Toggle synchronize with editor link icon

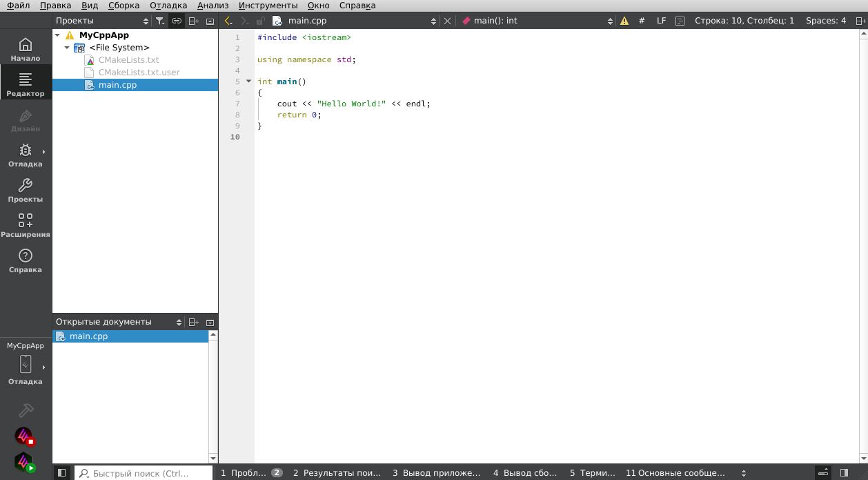click(x=177, y=21)
